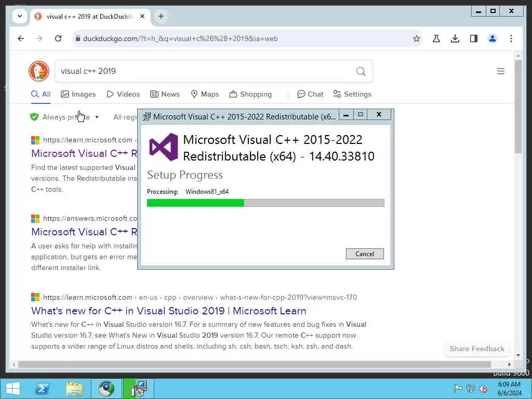
Task: Minimize the Visual C++ installer dialog
Action: (x=345, y=115)
